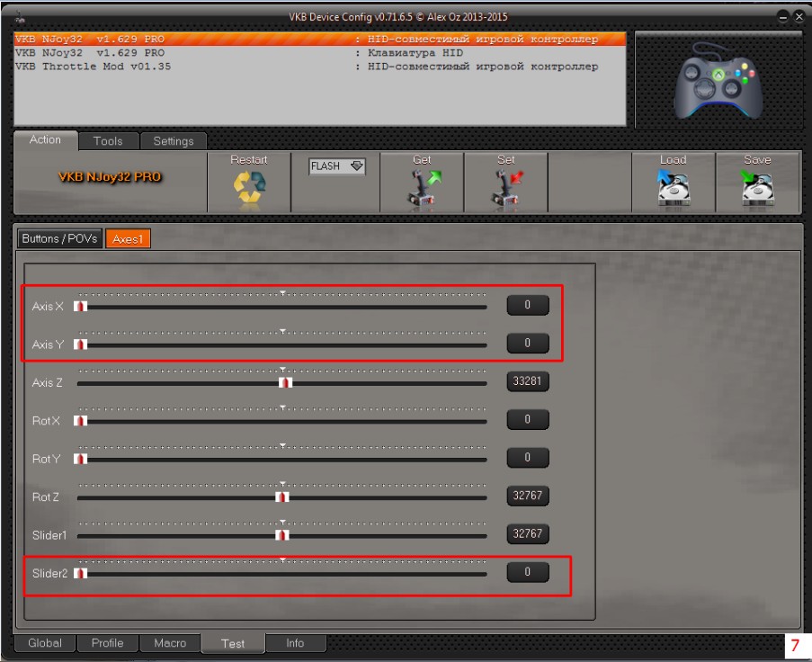The height and width of the screenshot is (662, 812).
Task: Click the Set joystick icon
Action: [507, 188]
